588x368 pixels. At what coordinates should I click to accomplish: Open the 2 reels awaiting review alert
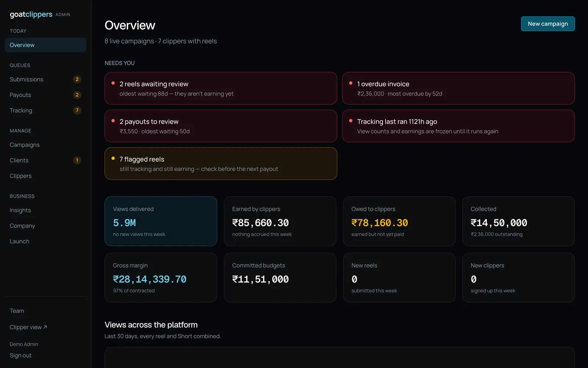coord(221,88)
